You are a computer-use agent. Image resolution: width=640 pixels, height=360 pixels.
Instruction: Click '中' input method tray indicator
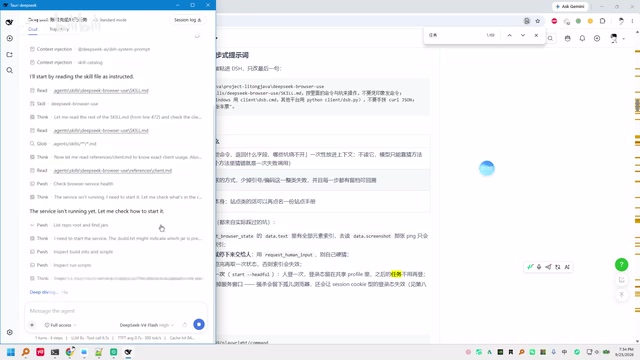pyautogui.click(x=564, y=352)
